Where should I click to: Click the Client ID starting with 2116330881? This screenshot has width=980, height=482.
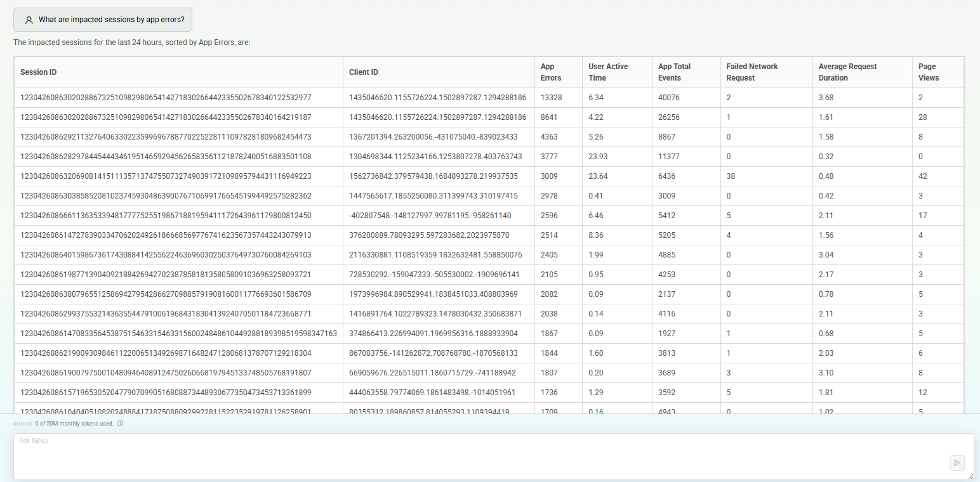click(x=435, y=255)
